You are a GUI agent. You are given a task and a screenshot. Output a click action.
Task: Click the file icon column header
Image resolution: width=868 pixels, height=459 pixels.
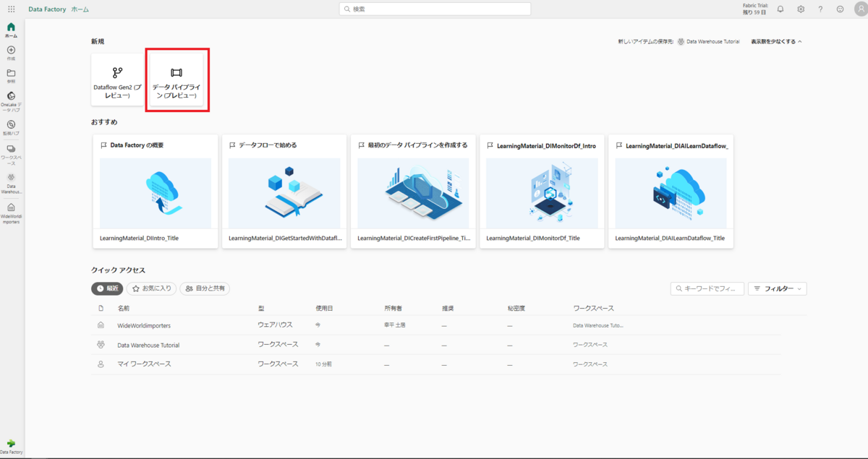pos(101,308)
